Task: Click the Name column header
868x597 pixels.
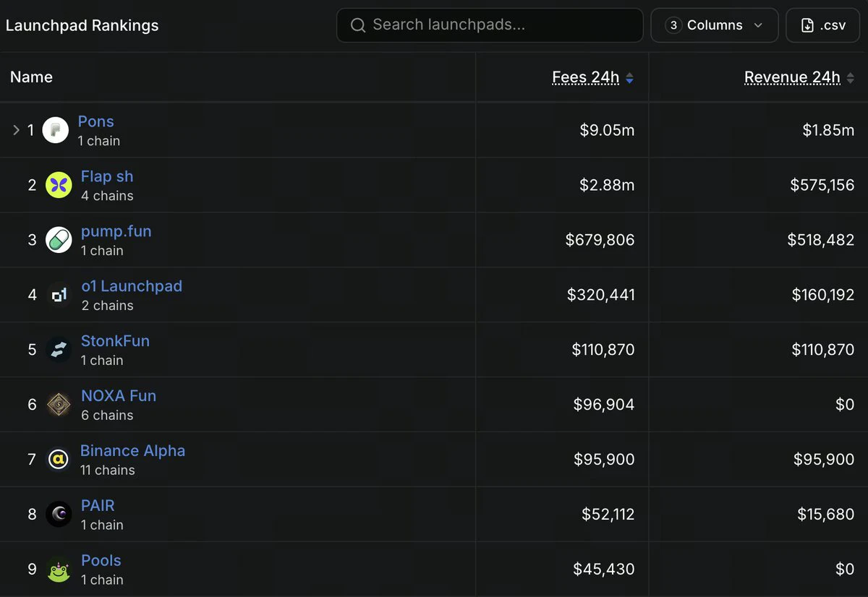Action: pos(32,77)
